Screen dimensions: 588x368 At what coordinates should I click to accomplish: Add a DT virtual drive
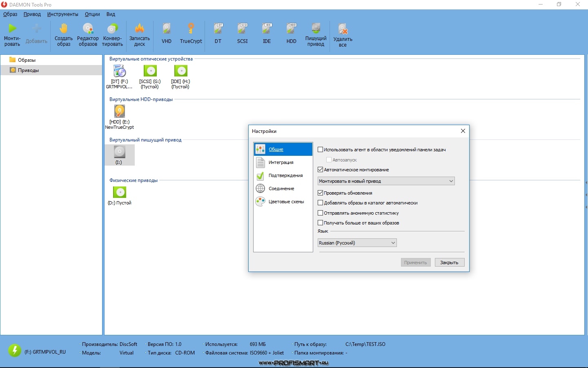[218, 34]
